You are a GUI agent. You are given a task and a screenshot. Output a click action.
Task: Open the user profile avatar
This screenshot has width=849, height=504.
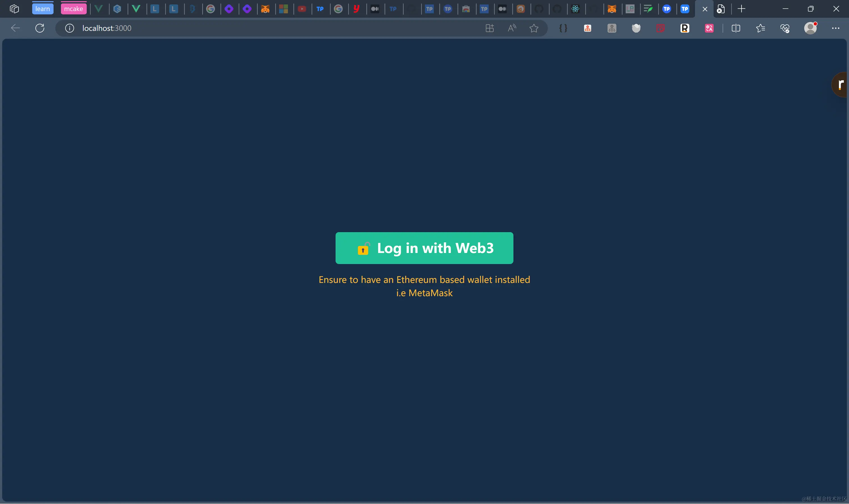810,28
